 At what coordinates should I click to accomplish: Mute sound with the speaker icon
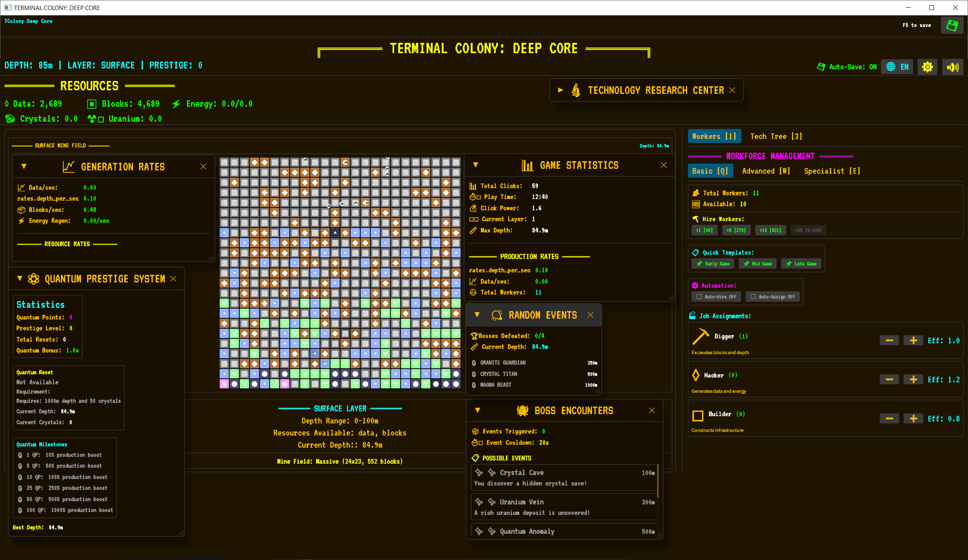953,67
